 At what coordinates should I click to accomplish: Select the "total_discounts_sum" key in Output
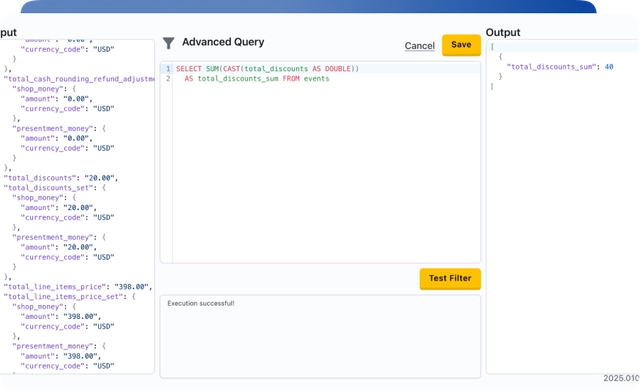tap(551, 67)
